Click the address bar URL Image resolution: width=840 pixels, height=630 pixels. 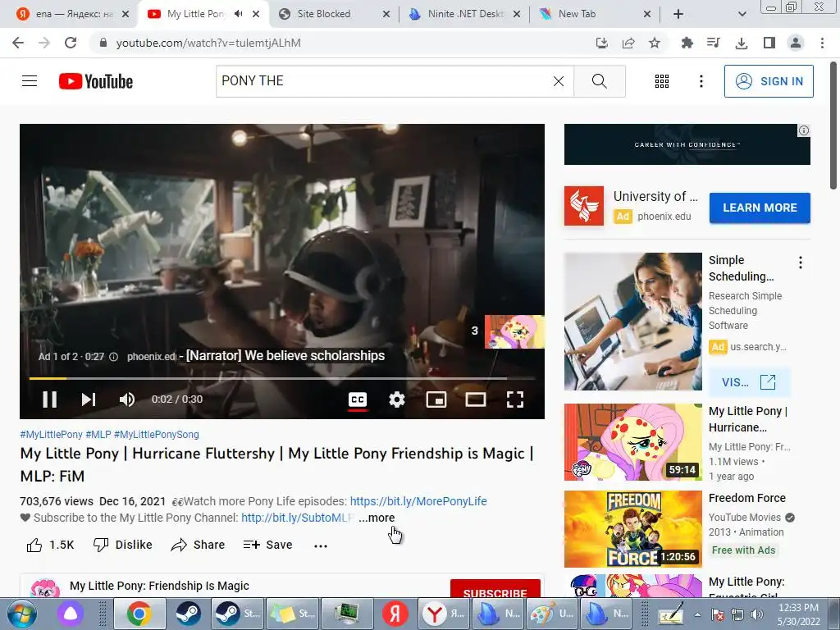coord(208,43)
